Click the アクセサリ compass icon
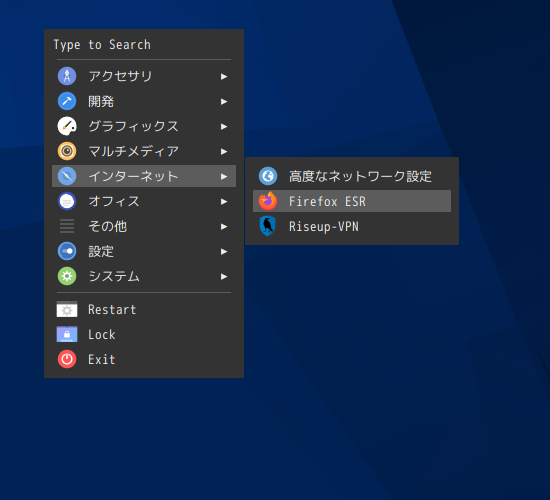This screenshot has width=550, height=500. tap(67, 76)
